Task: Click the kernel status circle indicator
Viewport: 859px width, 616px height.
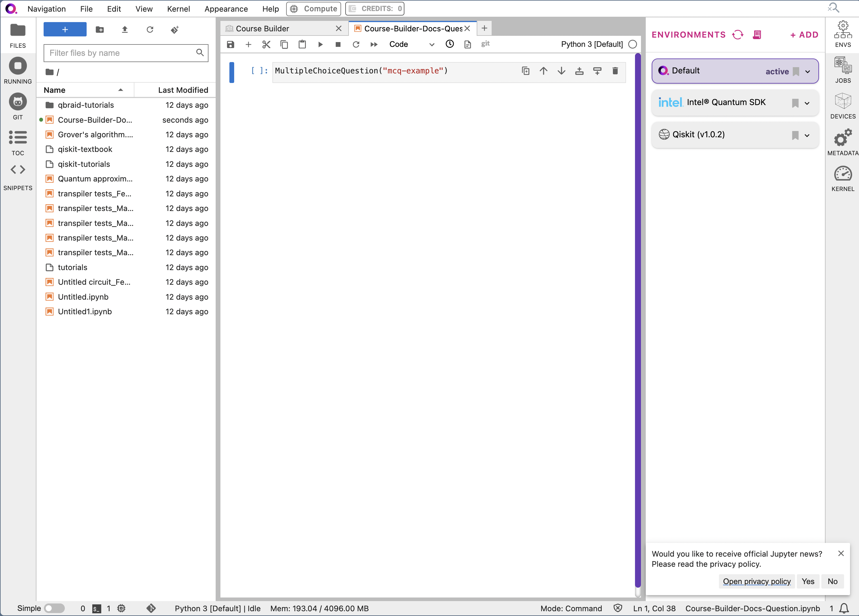Action: [x=633, y=44]
